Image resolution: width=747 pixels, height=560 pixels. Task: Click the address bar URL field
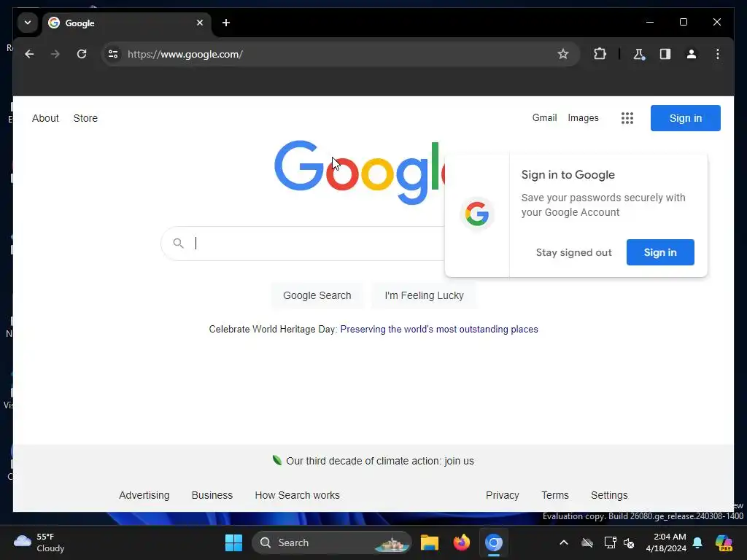[x=340, y=54]
